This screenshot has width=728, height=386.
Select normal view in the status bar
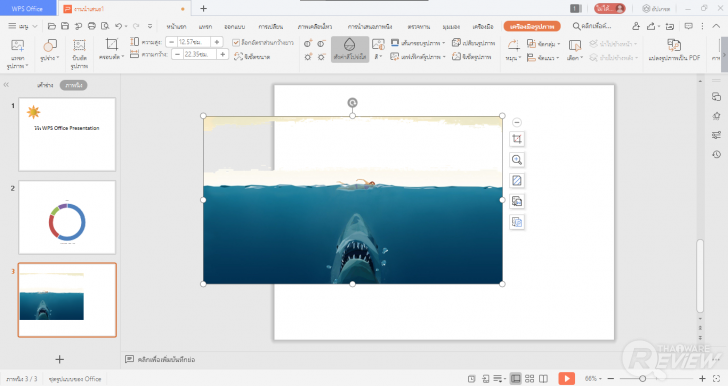click(515, 379)
